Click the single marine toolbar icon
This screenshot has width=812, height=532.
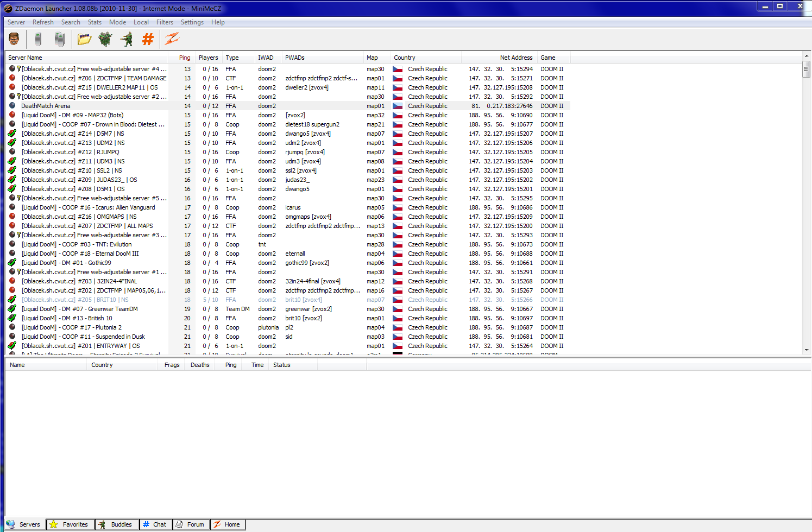coord(127,39)
